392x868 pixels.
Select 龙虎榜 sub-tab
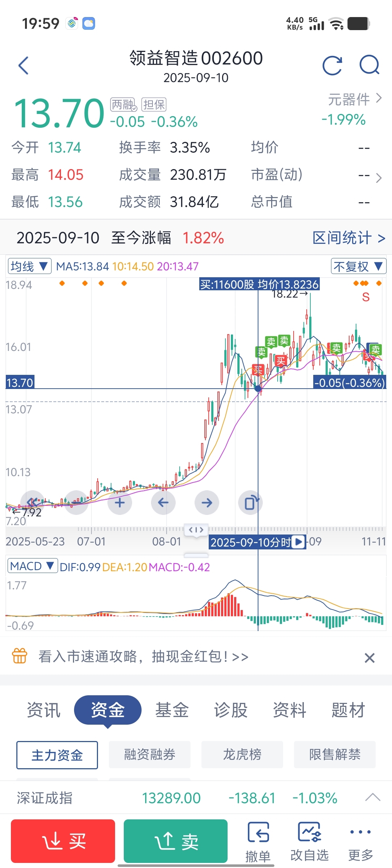point(242,754)
